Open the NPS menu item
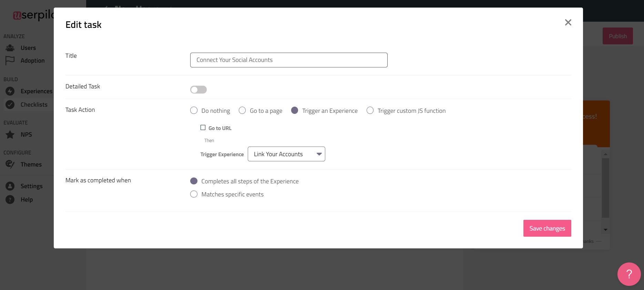The image size is (644, 290). (26, 135)
